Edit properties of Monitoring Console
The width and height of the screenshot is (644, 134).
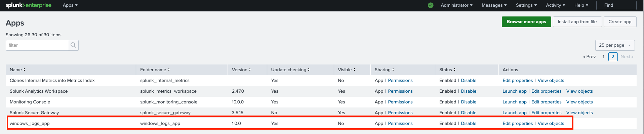click(x=546, y=102)
